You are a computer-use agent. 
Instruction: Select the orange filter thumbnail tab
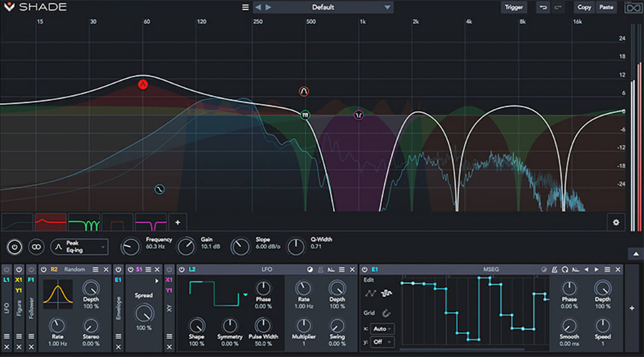click(117, 222)
